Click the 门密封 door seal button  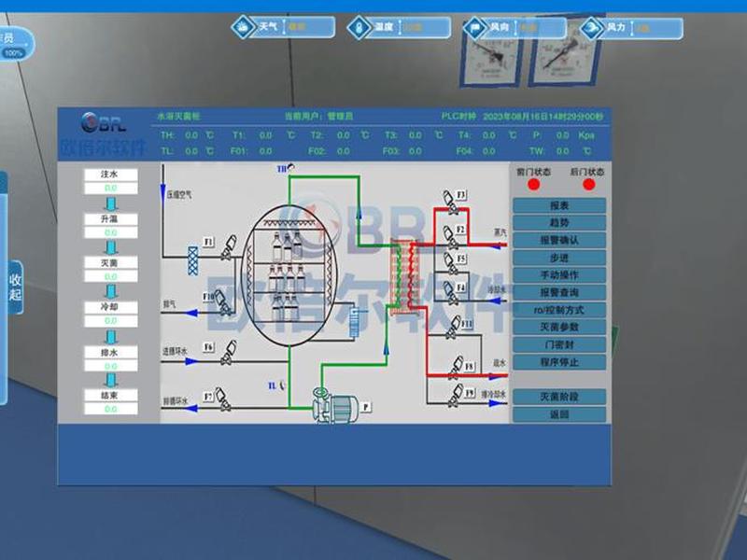coord(559,344)
